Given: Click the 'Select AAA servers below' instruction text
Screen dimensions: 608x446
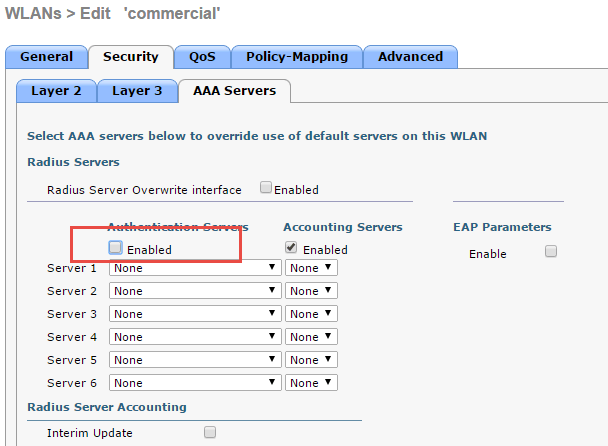Looking at the screenshot, I should (257, 136).
